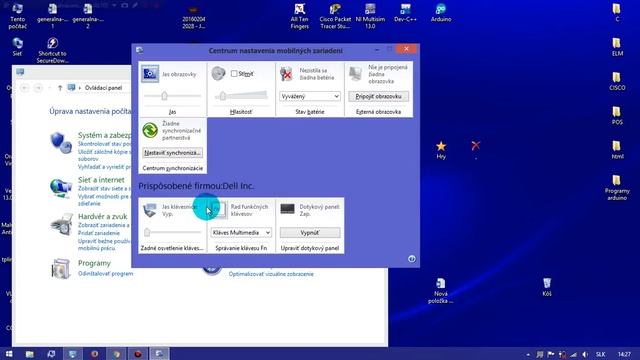Open the Arduino desktop icon
The height and width of the screenshot is (360, 640).
[x=441, y=12]
